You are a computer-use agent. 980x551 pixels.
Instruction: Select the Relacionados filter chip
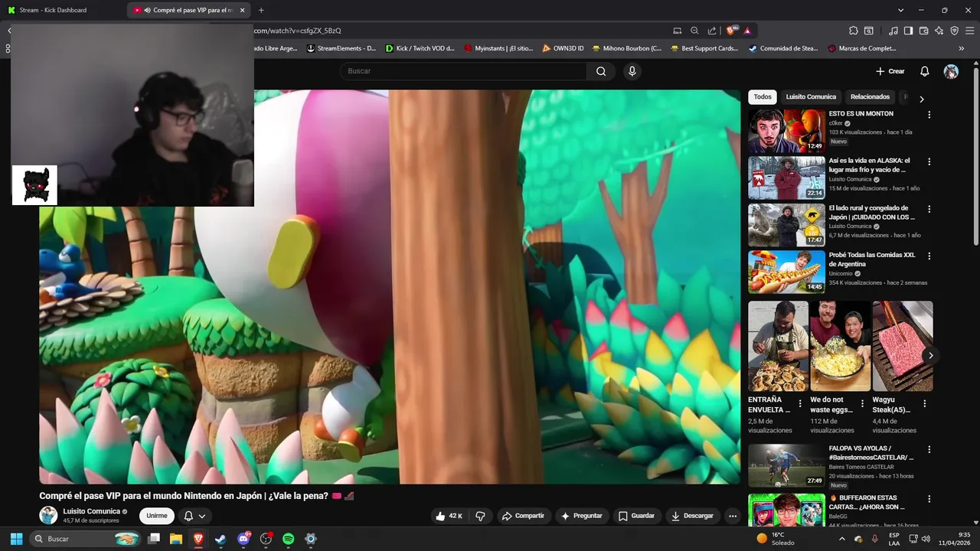[x=870, y=97]
